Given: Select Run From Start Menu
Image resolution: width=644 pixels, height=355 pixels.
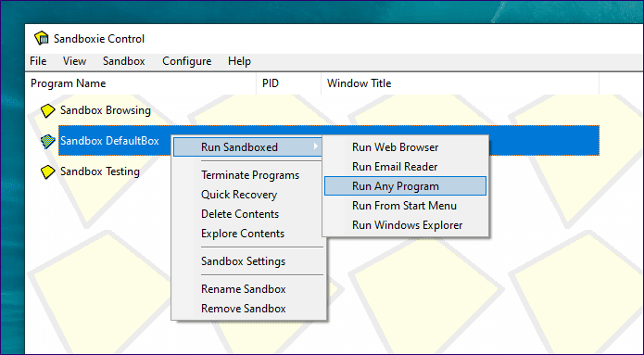Looking at the screenshot, I should (x=405, y=206).
